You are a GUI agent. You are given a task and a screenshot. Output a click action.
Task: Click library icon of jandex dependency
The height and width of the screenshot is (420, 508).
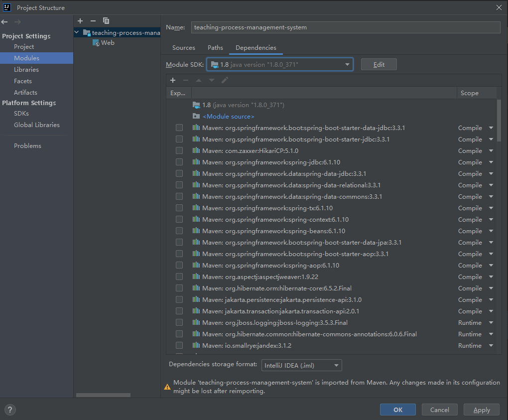(x=196, y=345)
